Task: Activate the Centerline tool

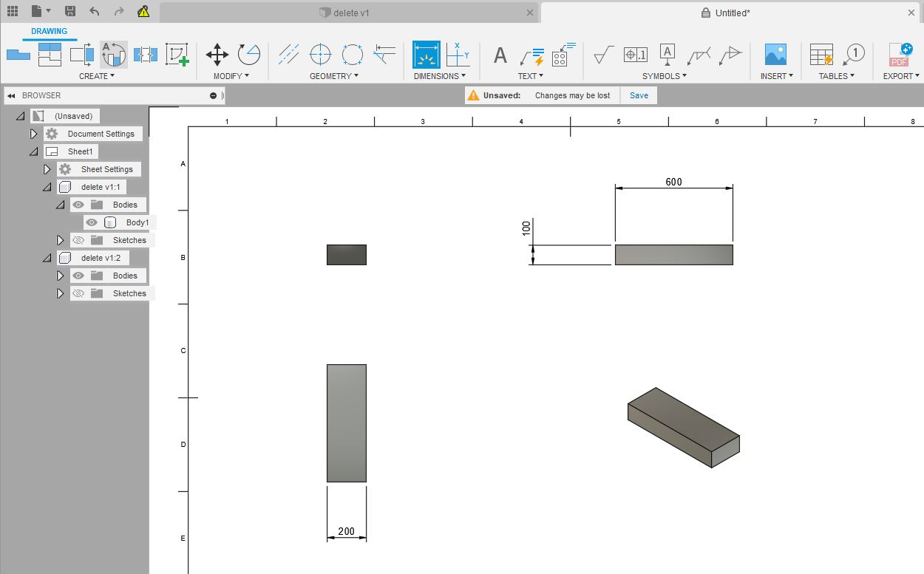Action: pyautogui.click(x=288, y=55)
